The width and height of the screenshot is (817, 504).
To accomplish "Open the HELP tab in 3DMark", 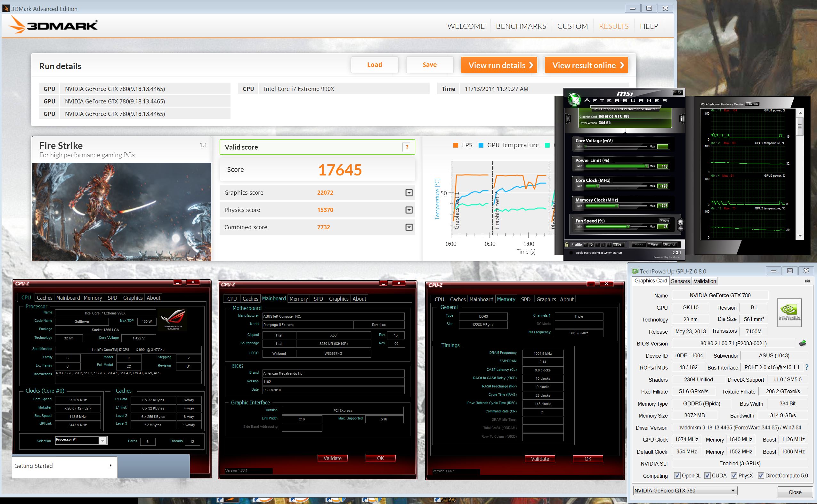I will click(649, 26).
